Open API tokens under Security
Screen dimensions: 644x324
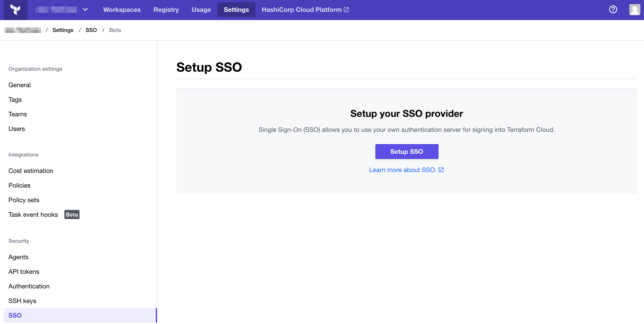pyautogui.click(x=24, y=272)
